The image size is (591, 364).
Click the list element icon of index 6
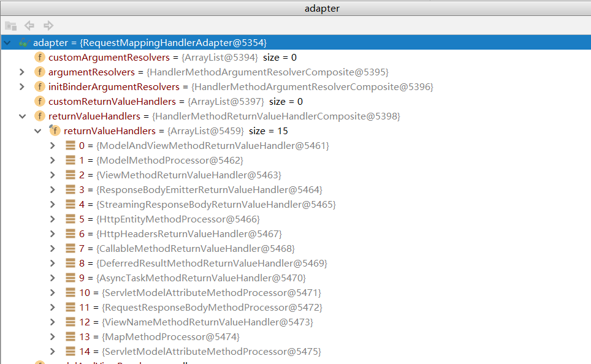tap(71, 233)
